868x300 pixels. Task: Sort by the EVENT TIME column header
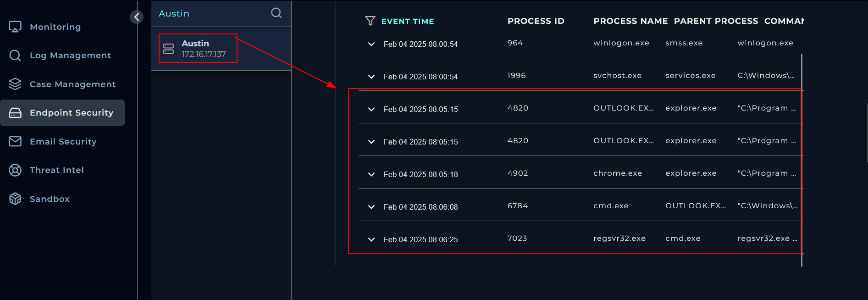tap(408, 21)
